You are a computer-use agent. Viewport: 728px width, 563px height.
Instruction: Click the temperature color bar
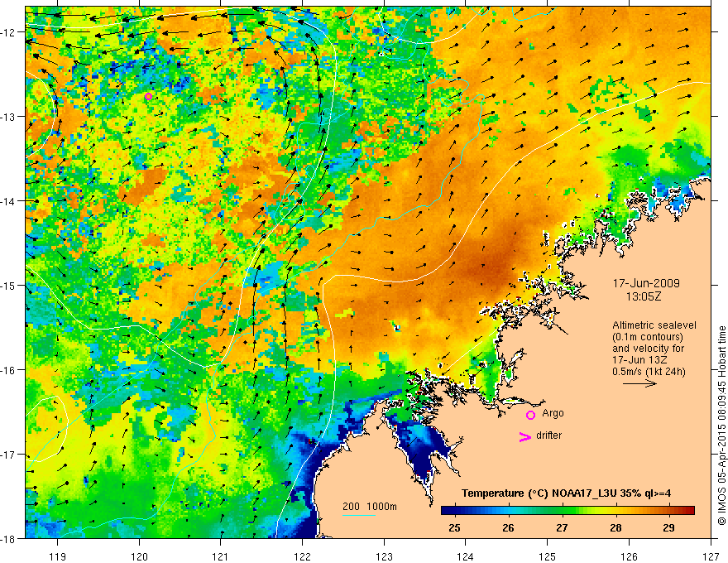pyautogui.click(x=568, y=510)
